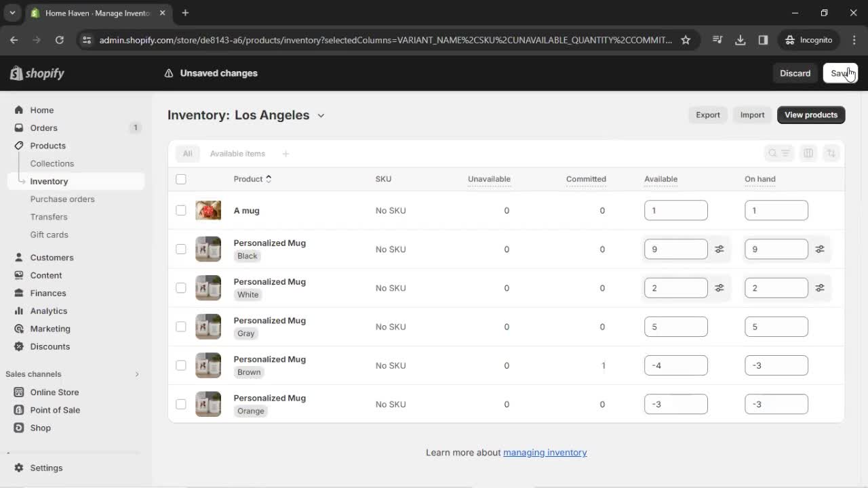
Task: Click the Unavailable column header
Action: 489,179
